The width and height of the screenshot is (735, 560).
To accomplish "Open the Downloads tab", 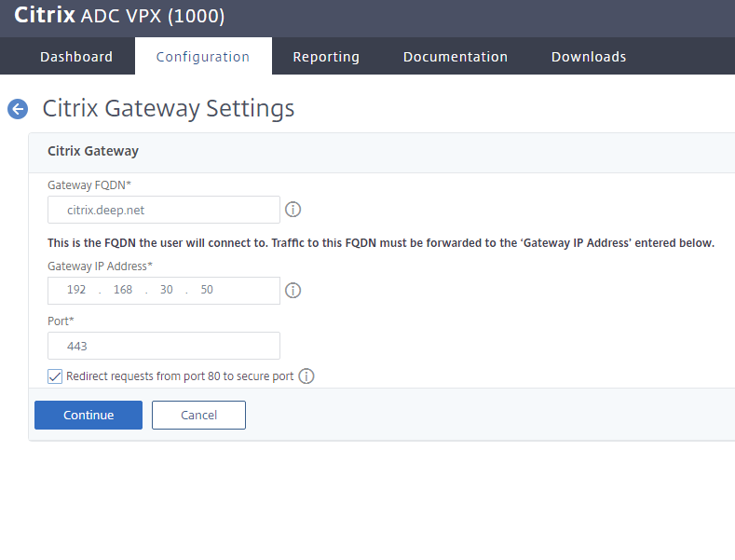I will coord(589,57).
